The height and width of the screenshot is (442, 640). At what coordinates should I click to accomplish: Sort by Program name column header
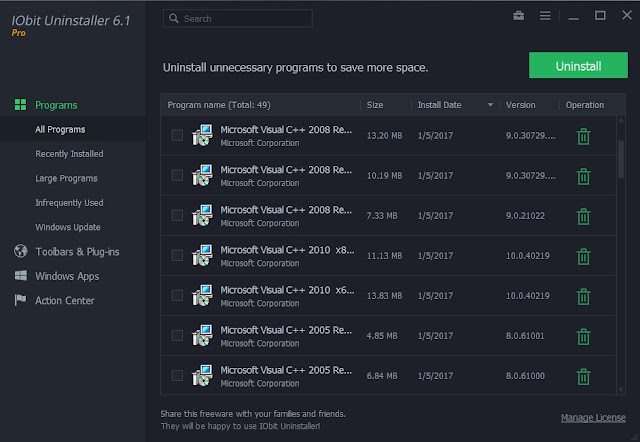tap(219, 105)
